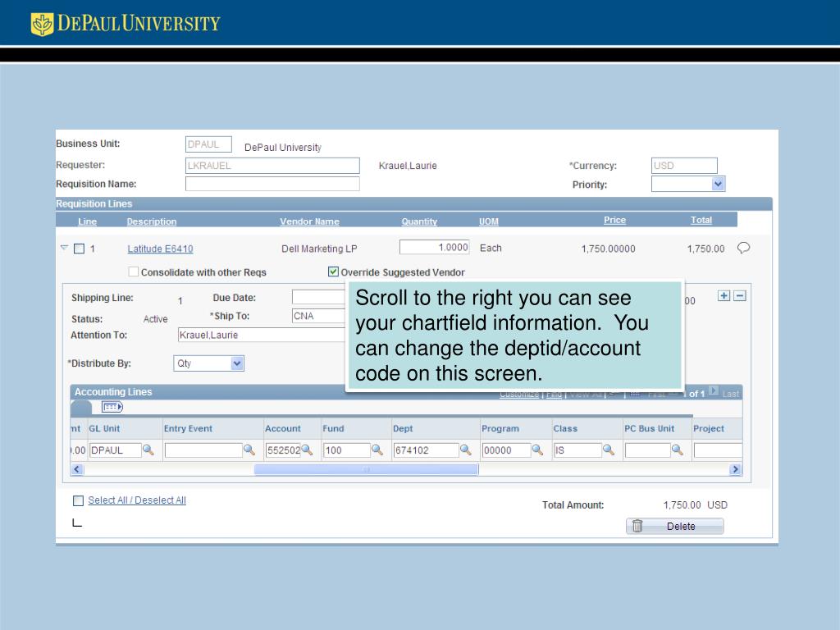
Task: Open Class lookup magnifier
Action: (x=609, y=450)
